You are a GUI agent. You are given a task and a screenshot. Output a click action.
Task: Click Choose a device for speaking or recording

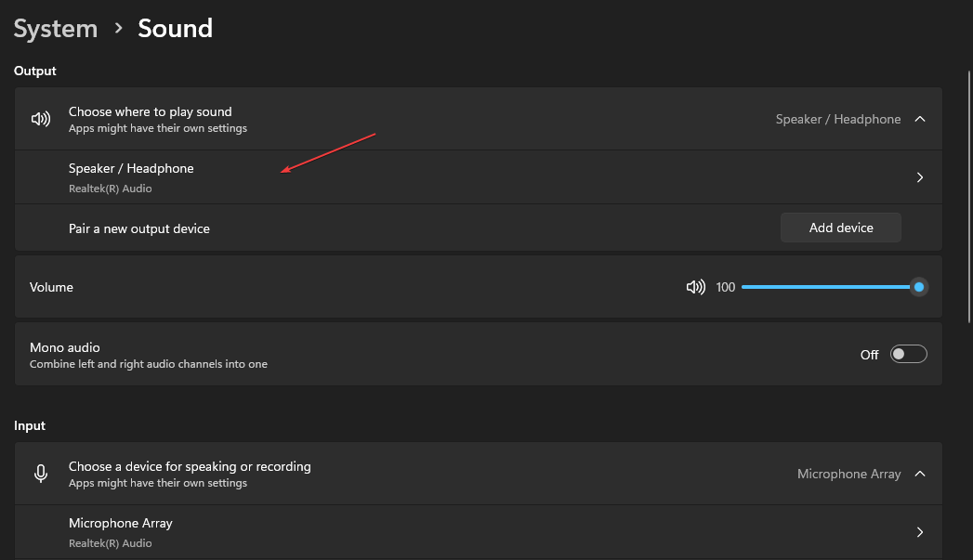click(x=190, y=467)
